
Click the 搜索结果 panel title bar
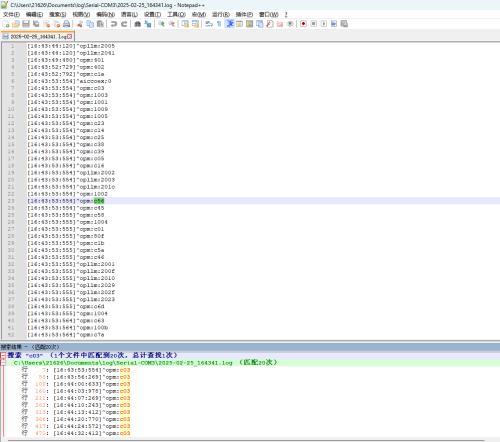tap(250, 347)
